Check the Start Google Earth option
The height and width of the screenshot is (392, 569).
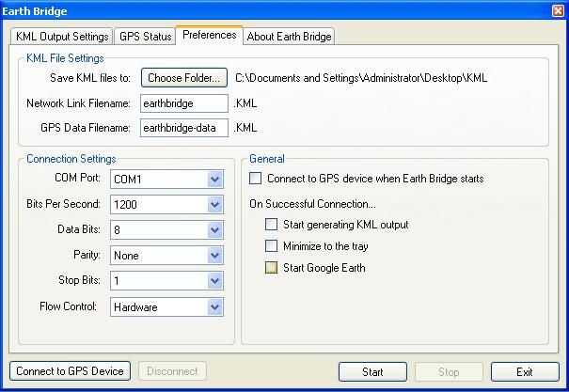pyautogui.click(x=271, y=268)
